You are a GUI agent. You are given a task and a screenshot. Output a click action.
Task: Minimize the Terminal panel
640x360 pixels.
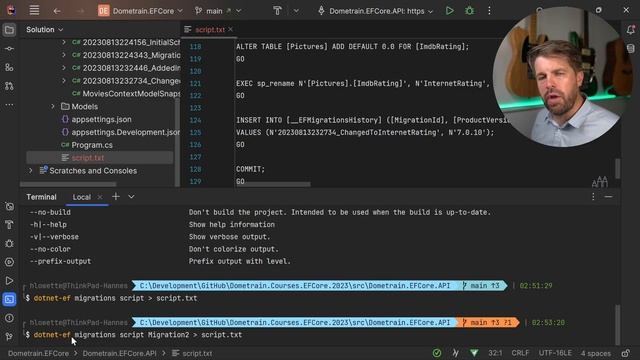tap(609, 197)
